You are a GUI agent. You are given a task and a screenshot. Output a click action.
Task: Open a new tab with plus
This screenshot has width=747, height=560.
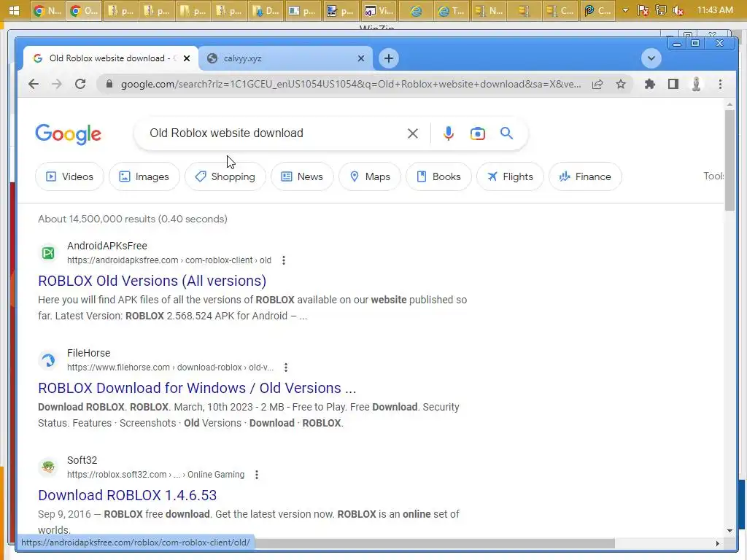pos(389,58)
